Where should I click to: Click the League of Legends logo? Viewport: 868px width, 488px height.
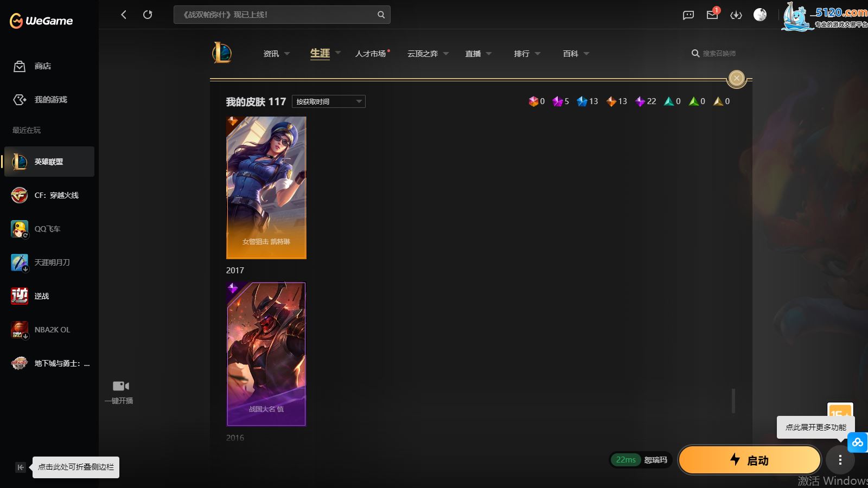pyautogui.click(x=222, y=53)
